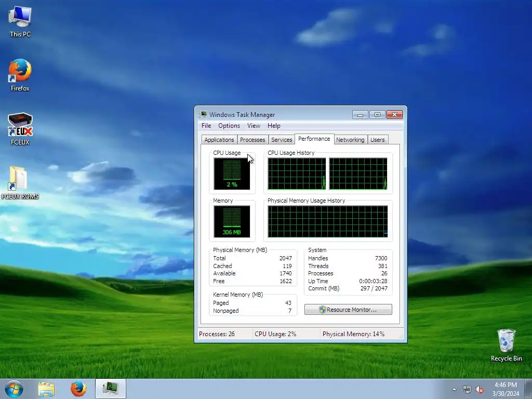This screenshot has width=532, height=399.
Task: Click the Physical Memory Usage History graph
Action: tap(328, 221)
